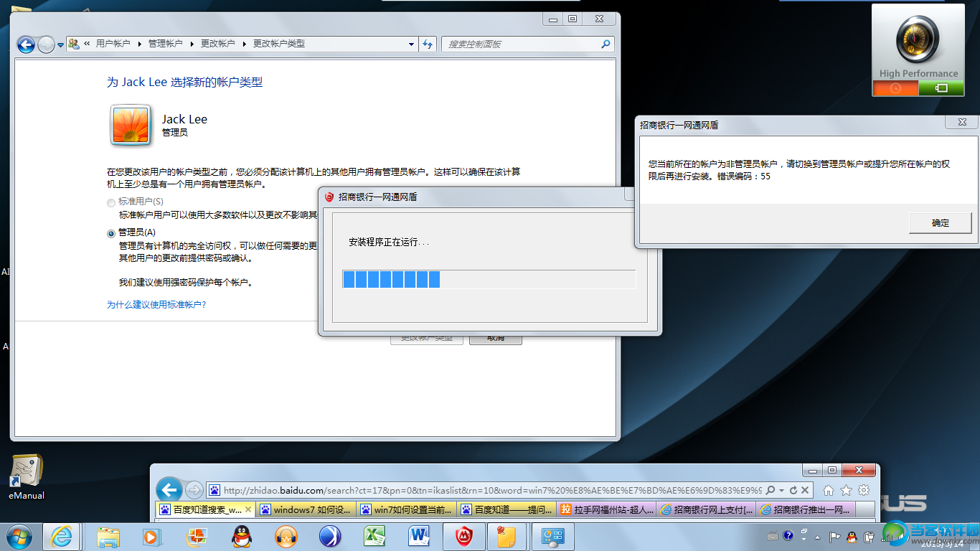Open the QQ penguin on the taskbar
980x551 pixels.
241,537
